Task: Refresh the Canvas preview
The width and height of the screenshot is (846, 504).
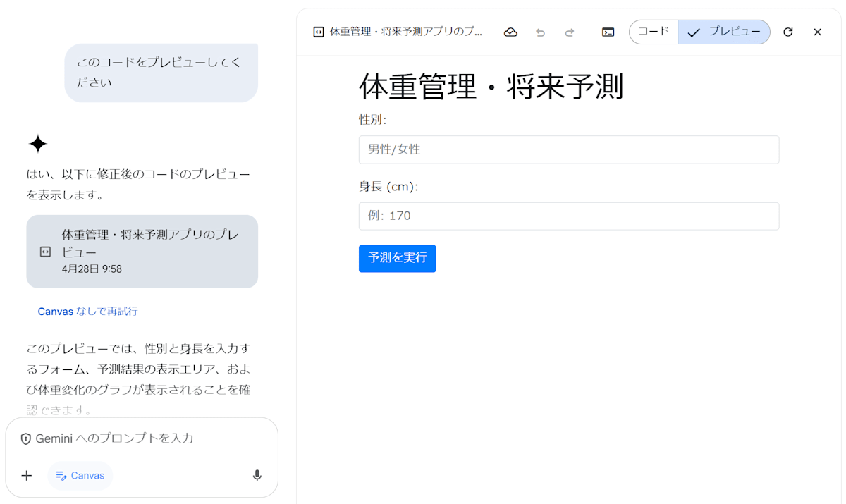Action: 788,32
